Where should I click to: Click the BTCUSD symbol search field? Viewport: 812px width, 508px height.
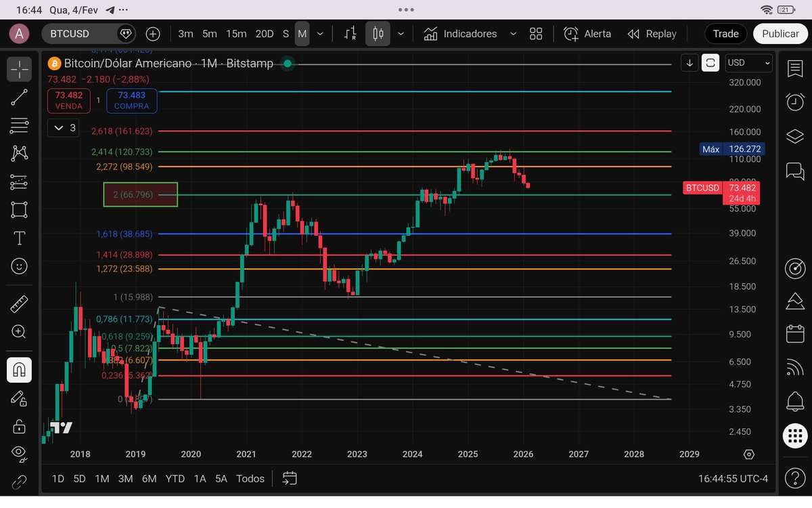pyautogui.click(x=89, y=34)
